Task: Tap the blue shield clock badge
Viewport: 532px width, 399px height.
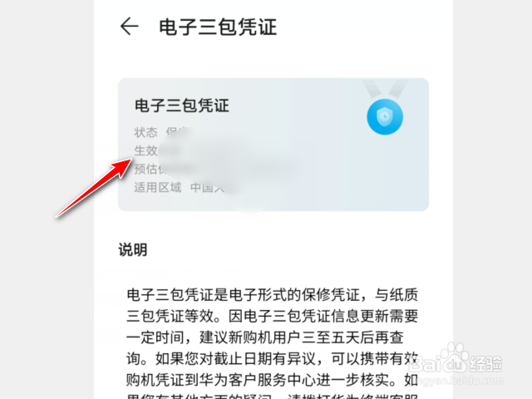Action: coord(385,116)
